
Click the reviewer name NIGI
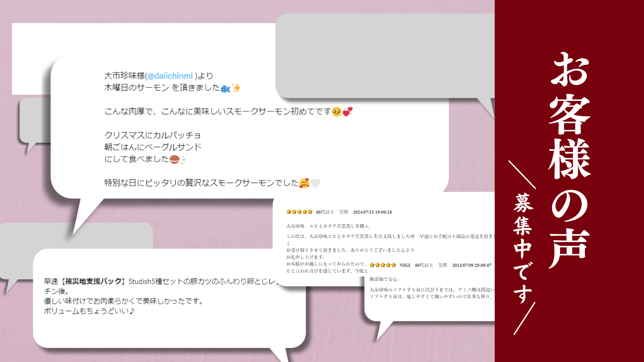coord(405,265)
